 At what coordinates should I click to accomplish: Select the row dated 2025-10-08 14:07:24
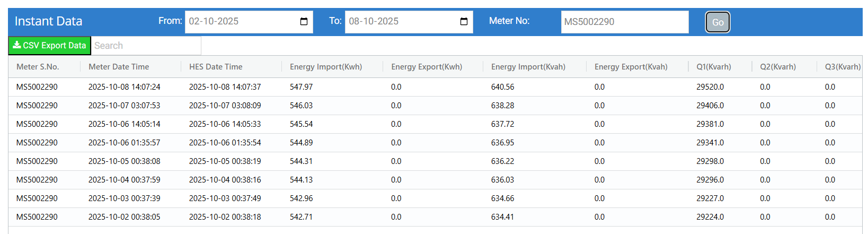click(x=125, y=87)
